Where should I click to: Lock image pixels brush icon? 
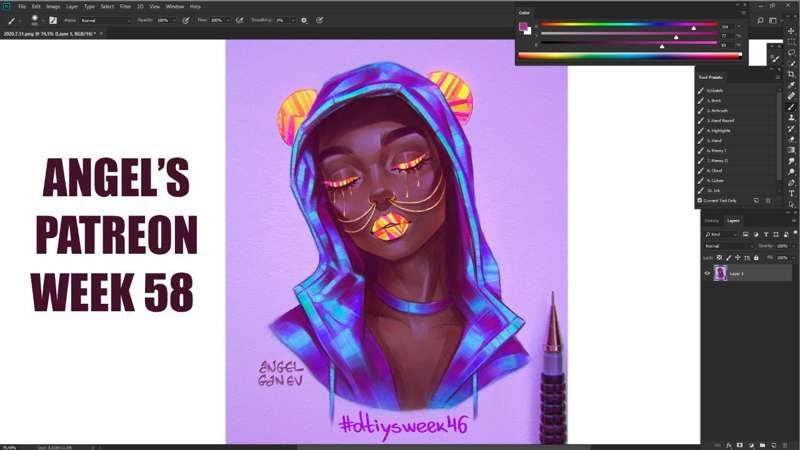(729, 258)
